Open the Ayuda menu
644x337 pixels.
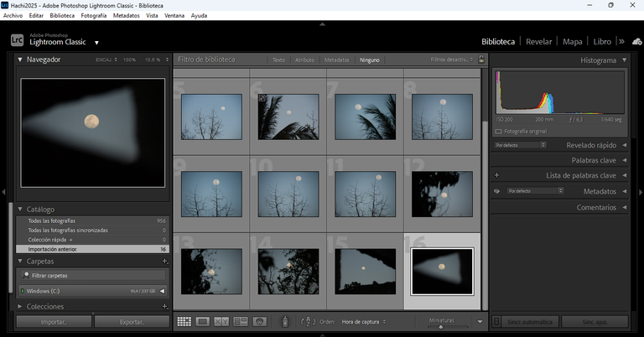click(x=199, y=16)
